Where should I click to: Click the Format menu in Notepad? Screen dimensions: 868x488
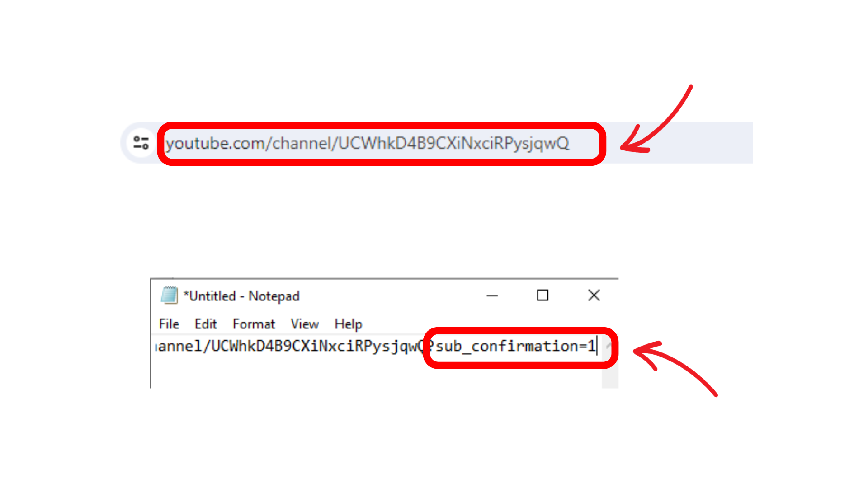tap(252, 324)
